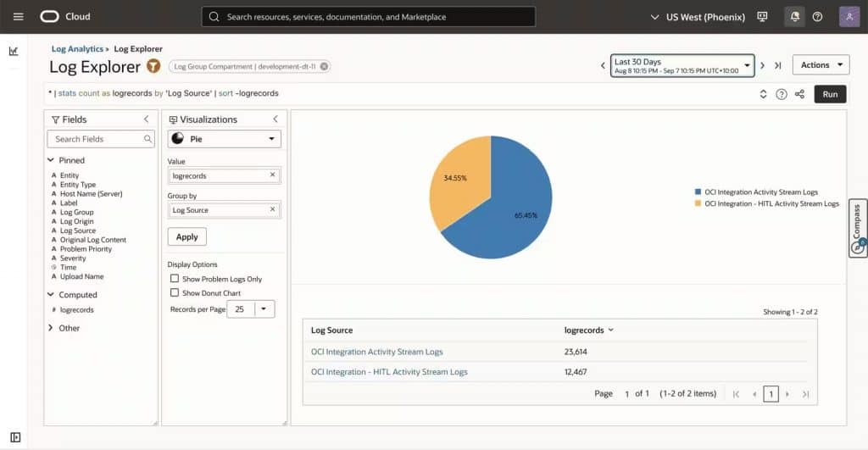Screen dimensions: 868x450
Task: Select the Log Group field
Action: (x=76, y=212)
